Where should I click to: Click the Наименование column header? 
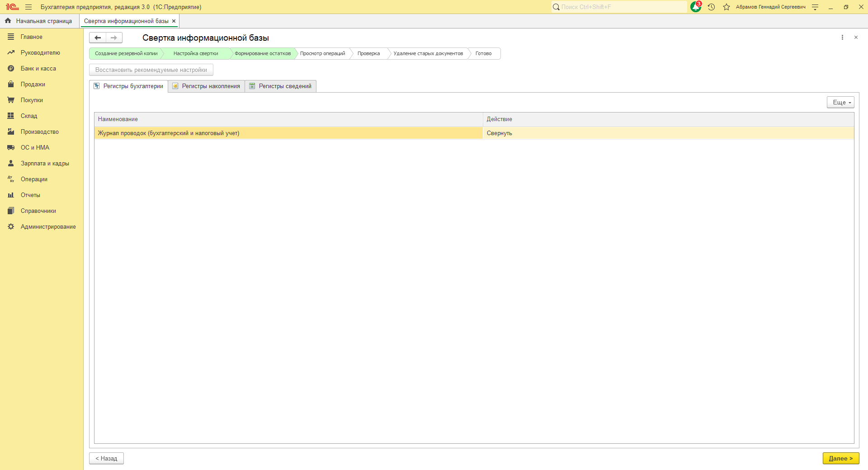tap(288, 119)
